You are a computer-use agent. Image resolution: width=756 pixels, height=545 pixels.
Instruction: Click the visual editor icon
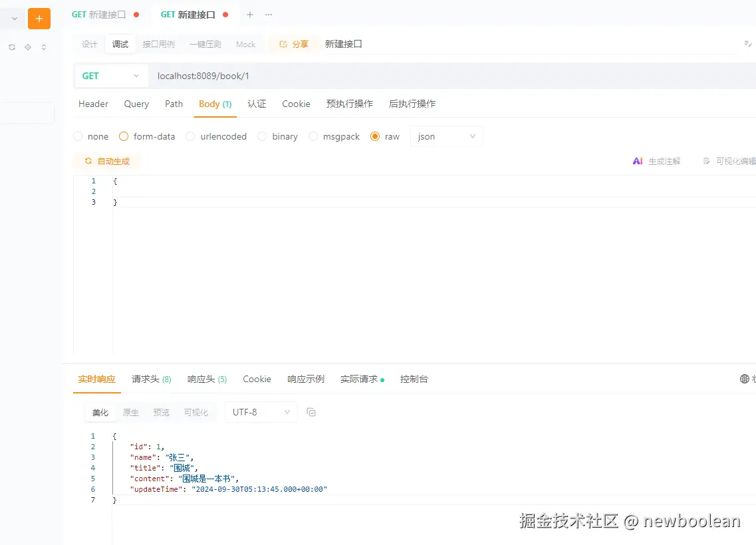click(x=706, y=161)
